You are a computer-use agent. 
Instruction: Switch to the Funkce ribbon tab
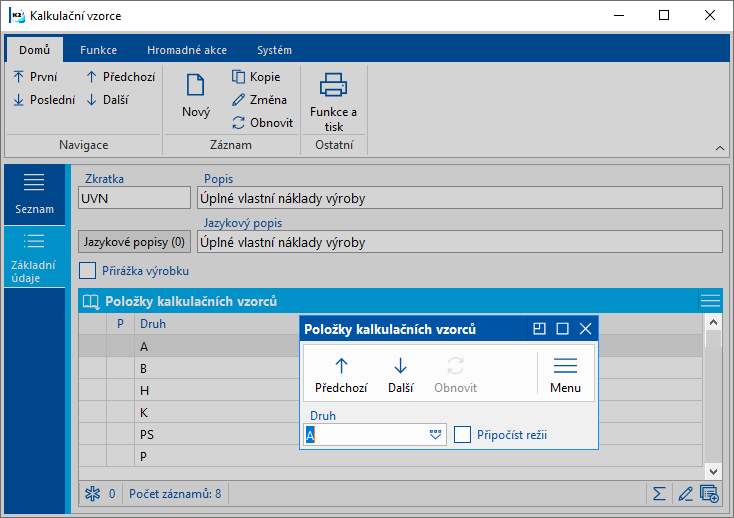98,50
